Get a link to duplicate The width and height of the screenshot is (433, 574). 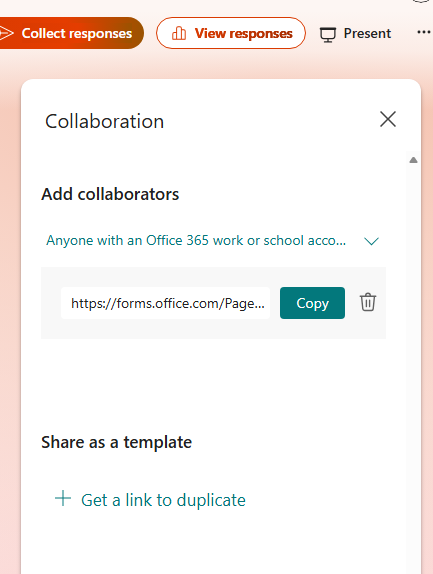pyautogui.click(x=163, y=500)
